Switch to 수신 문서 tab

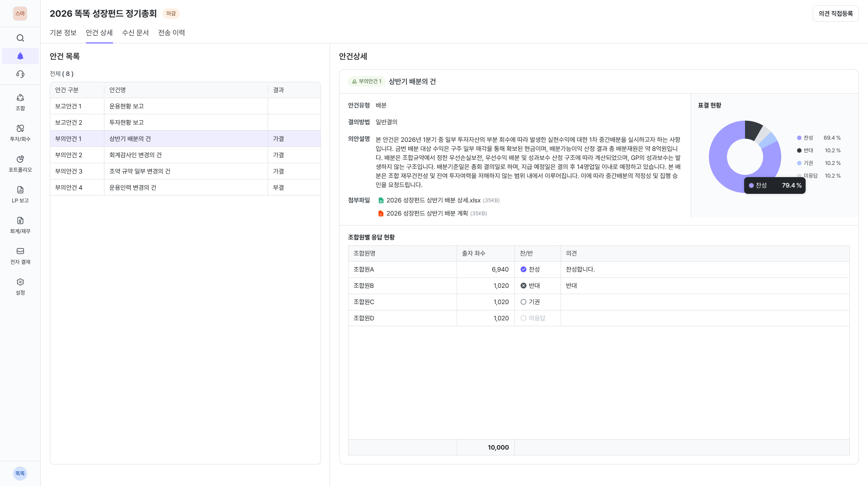pos(135,33)
